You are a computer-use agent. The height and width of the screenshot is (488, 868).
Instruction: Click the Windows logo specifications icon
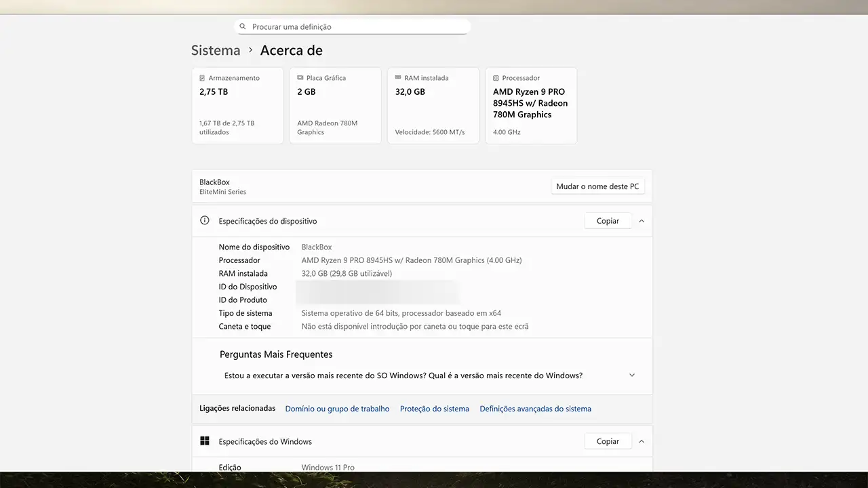(x=205, y=441)
